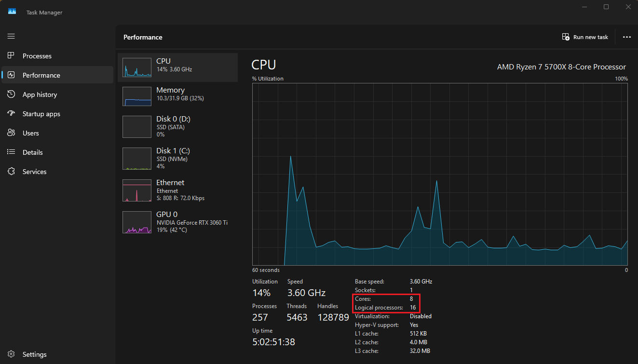Select Performance in the sidebar
Image resolution: width=638 pixels, height=364 pixels.
57,75
